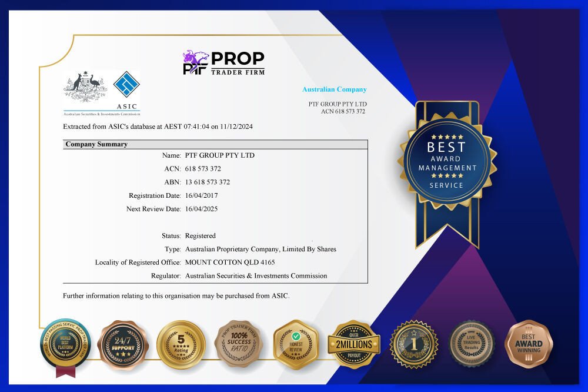Click the Australian Company heading link
This screenshot has width=588, height=392.
[334, 89]
